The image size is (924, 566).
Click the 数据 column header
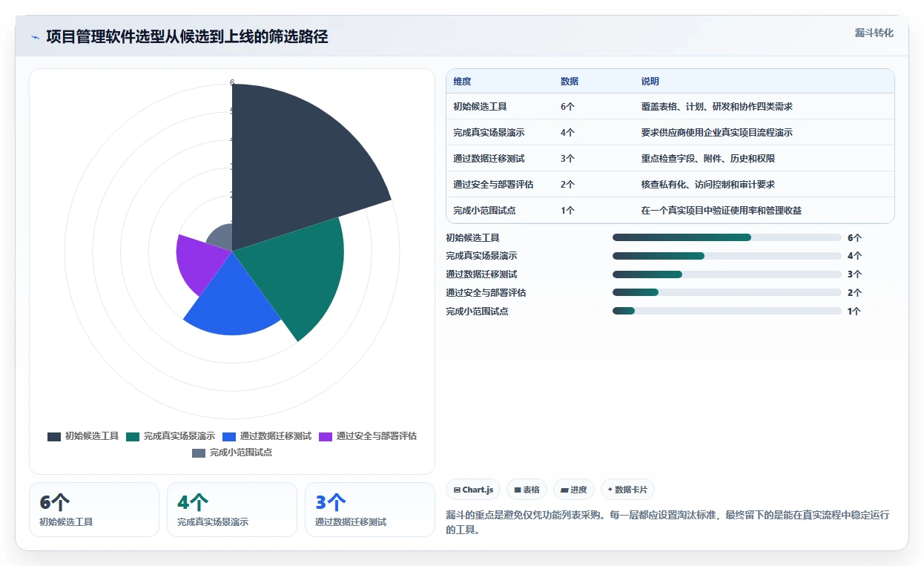point(570,82)
